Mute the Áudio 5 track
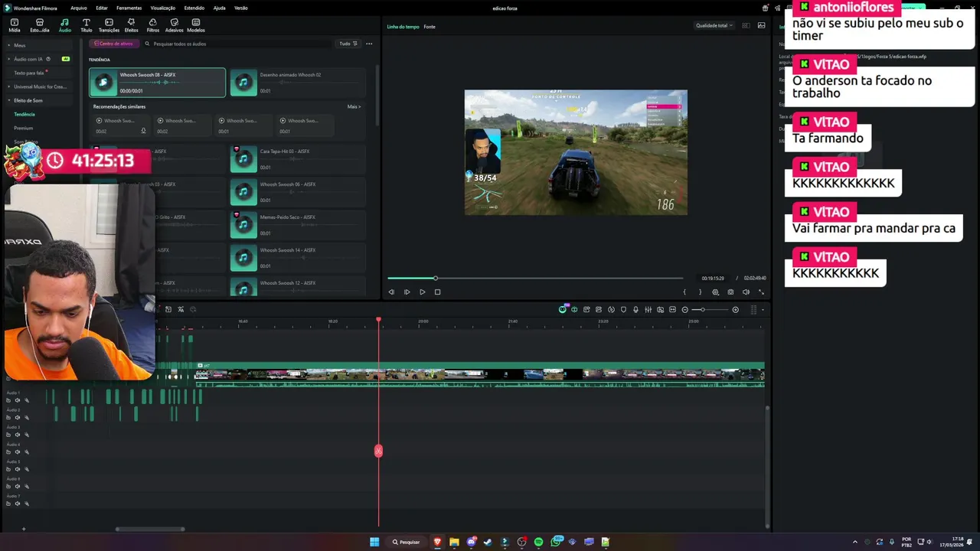This screenshot has width=980, height=551. pos(17,469)
